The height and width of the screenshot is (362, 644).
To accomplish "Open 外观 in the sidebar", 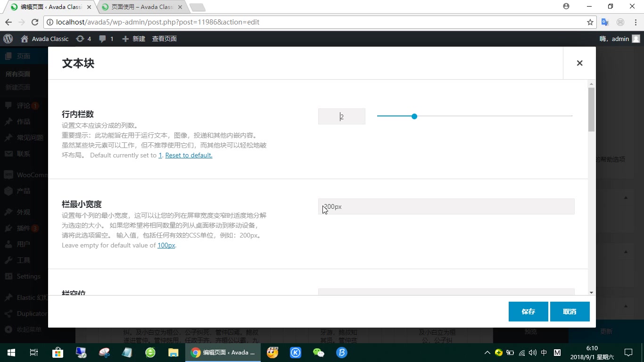I will tap(24, 212).
